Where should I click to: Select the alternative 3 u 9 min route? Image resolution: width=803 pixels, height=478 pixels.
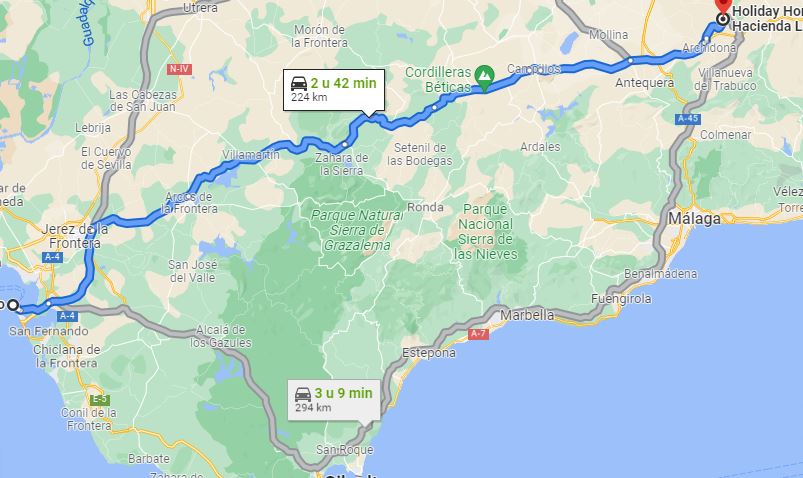(334, 400)
